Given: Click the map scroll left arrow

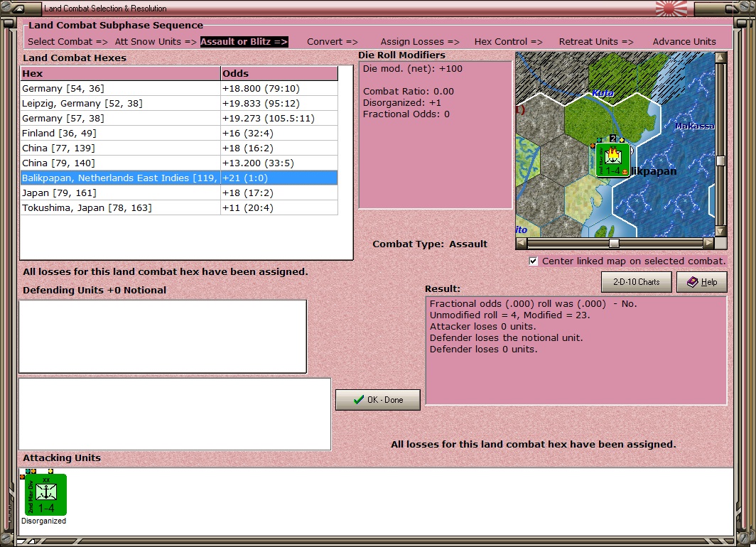Looking at the screenshot, I should point(522,244).
